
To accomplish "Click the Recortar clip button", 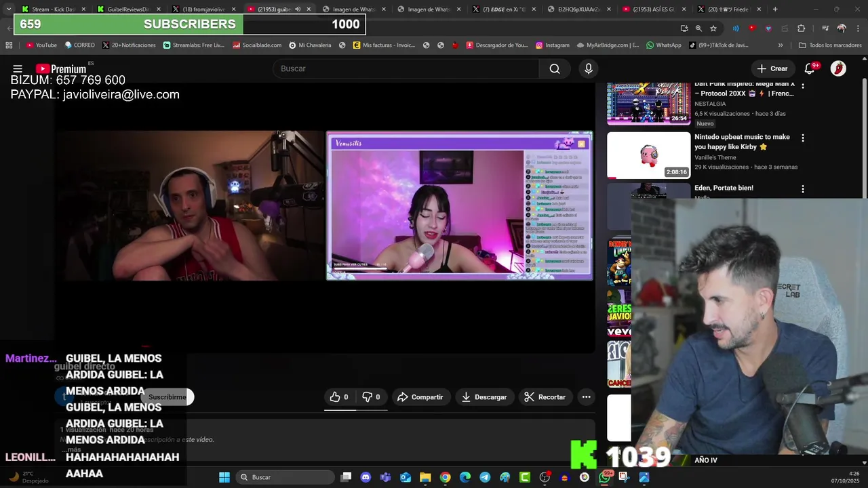I will tap(545, 397).
